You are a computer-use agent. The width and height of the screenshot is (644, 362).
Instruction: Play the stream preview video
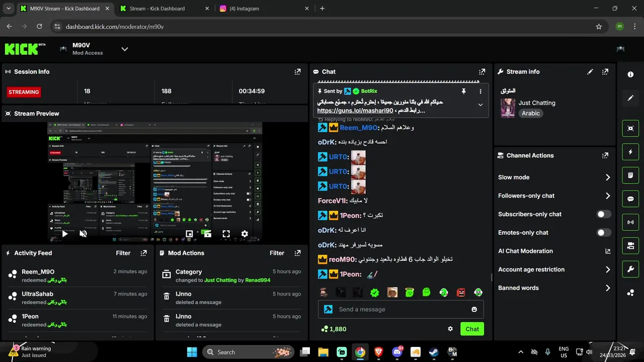tap(65, 234)
